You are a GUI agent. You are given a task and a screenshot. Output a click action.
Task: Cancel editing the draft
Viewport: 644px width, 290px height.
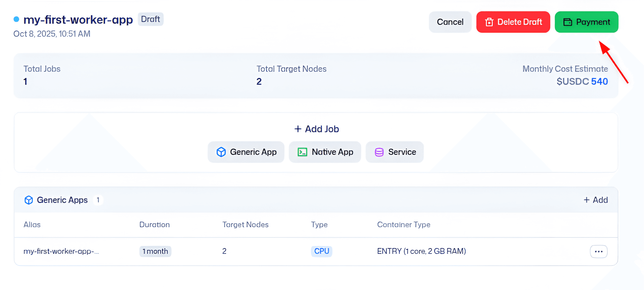[x=450, y=22]
